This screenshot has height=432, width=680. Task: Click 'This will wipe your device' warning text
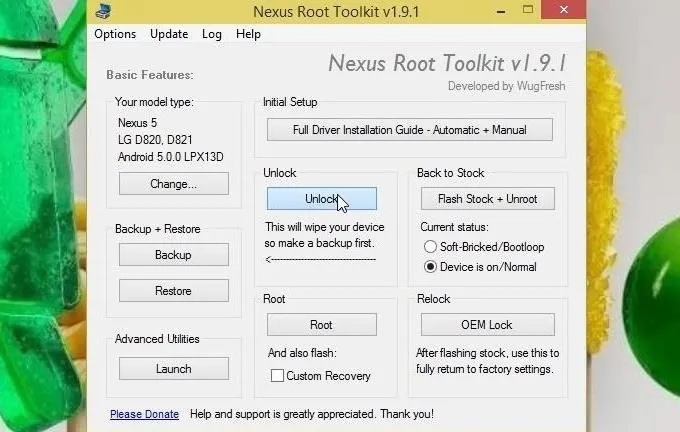coord(325,227)
